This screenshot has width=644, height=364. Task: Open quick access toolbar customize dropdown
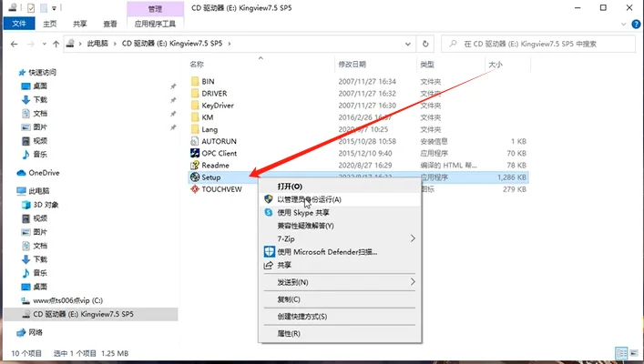point(54,8)
